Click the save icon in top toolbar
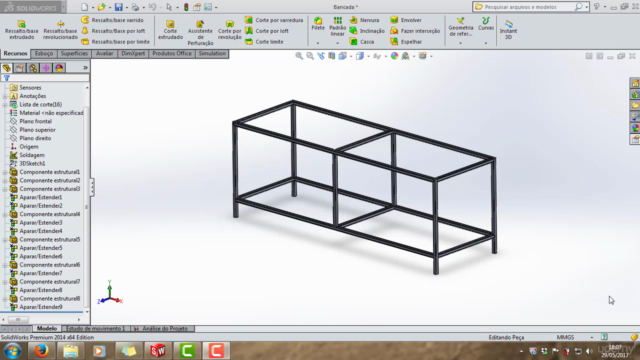This screenshot has width=640, height=360. coord(118,7)
